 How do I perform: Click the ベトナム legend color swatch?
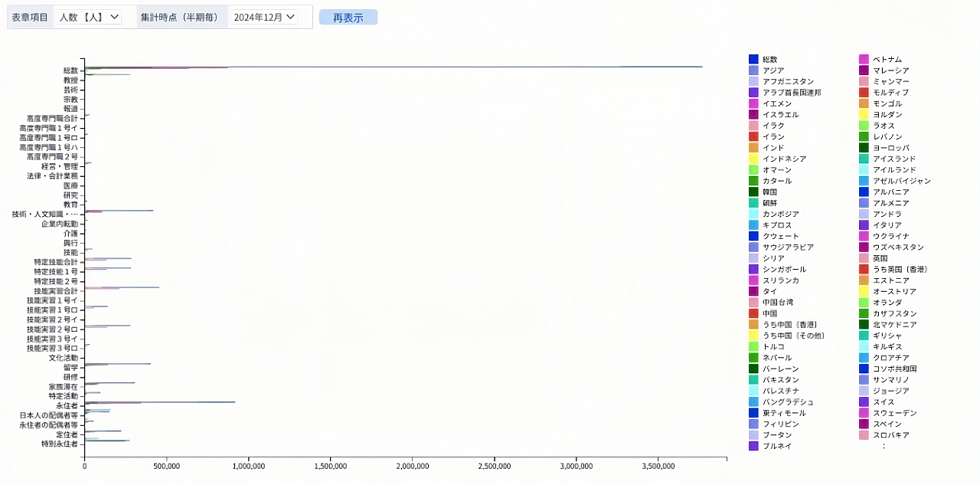coord(864,59)
